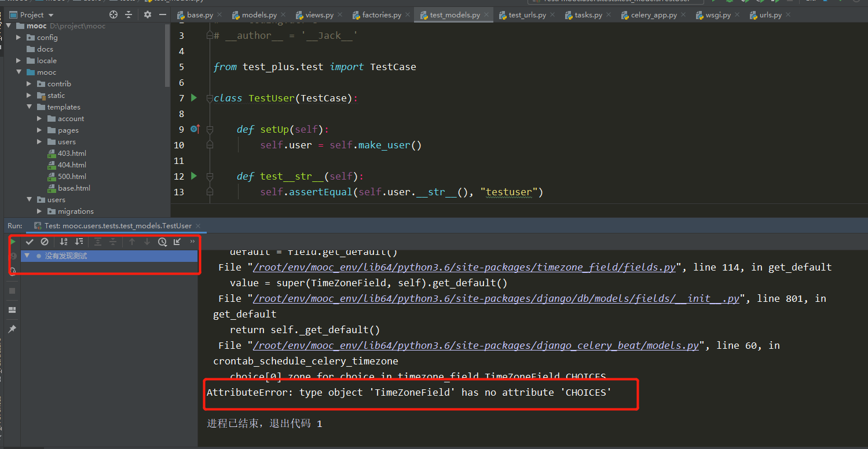Image resolution: width=868 pixels, height=449 pixels.
Task: Expand the account folder
Action: point(40,119)
